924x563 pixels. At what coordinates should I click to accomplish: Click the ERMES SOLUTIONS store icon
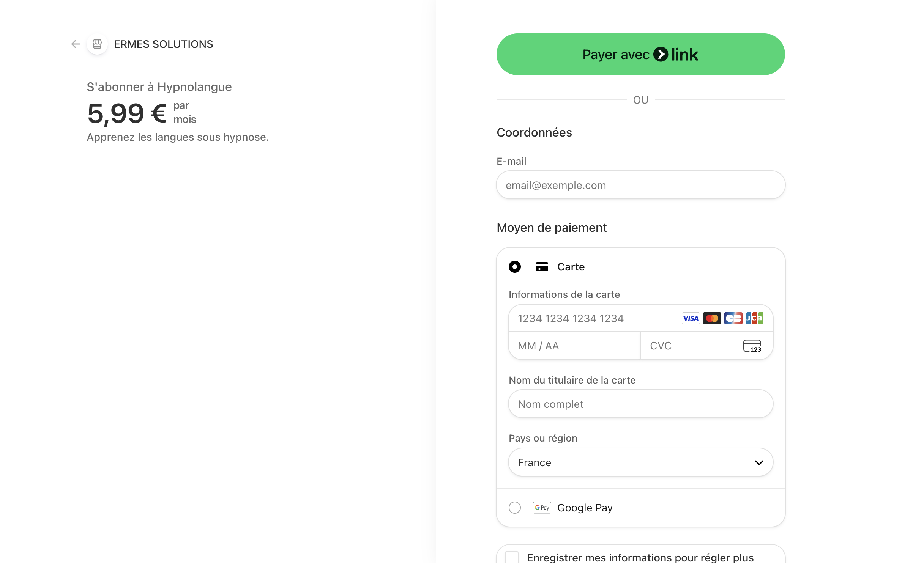click(x=97, y=44)
